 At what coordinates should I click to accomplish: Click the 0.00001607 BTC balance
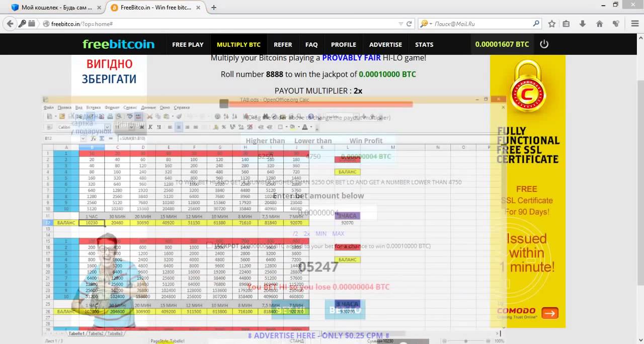[x=502, y=44]
